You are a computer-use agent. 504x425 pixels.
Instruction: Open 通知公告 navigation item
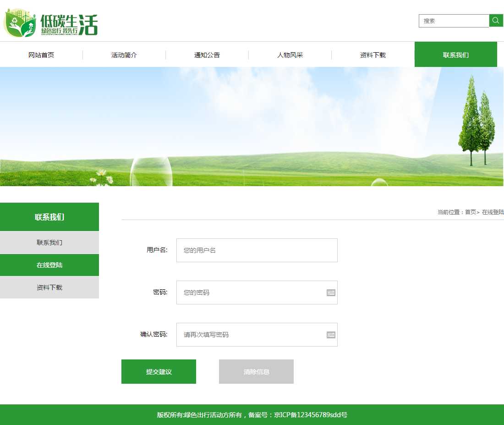click(207, 55)
